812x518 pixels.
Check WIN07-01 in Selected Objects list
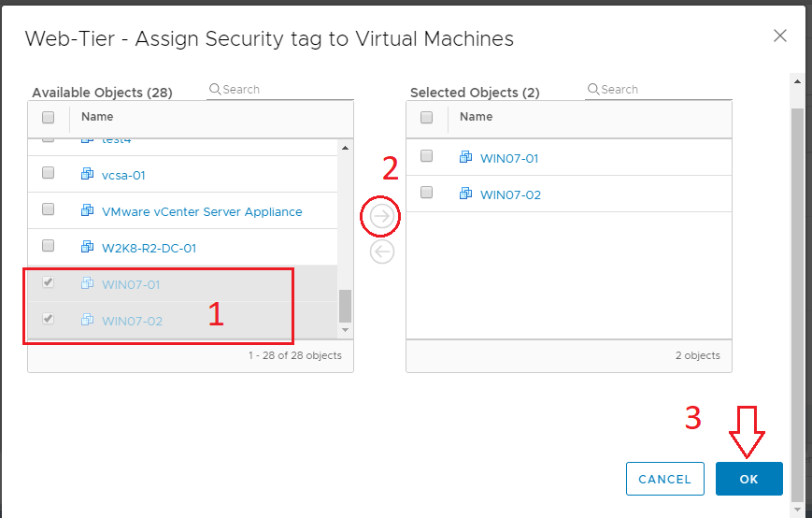pos(427,156)
